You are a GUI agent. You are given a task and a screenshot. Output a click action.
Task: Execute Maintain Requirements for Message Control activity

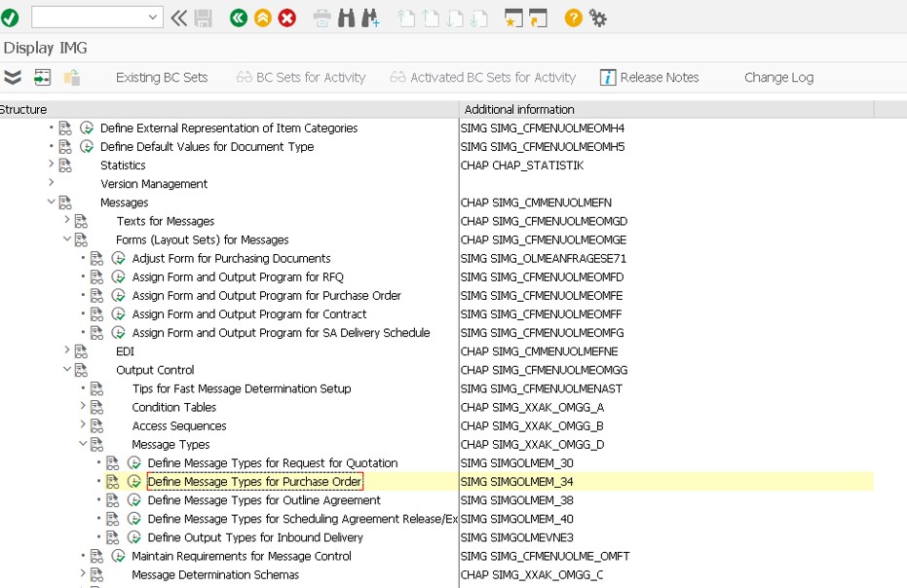(118, 556)
